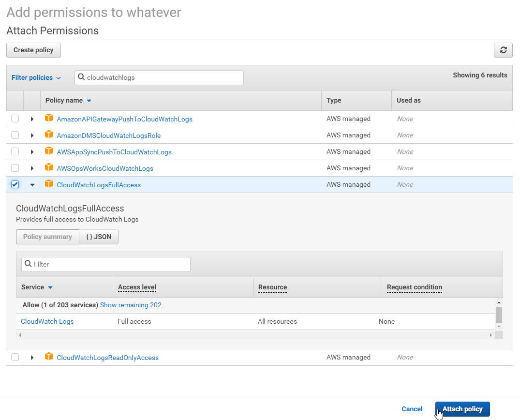Switch to the Policy summary tab
The height and width of the screenshot is (420, 520).
(47, 237)
